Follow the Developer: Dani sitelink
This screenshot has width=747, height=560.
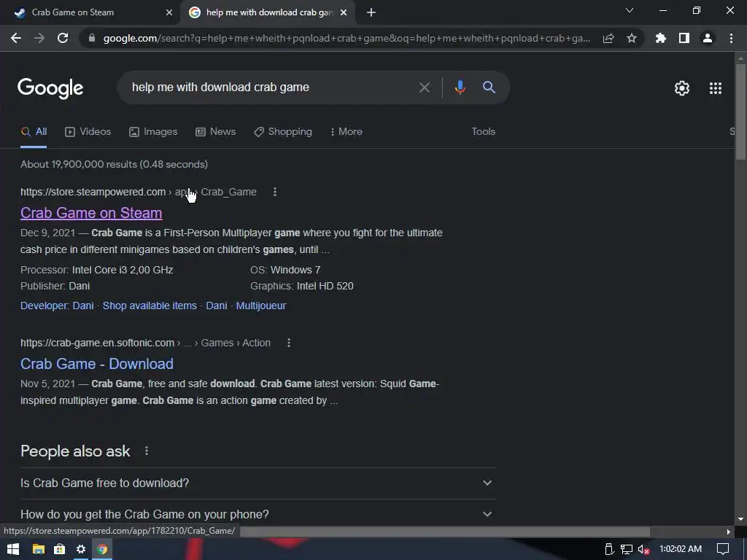pos(57,306)
